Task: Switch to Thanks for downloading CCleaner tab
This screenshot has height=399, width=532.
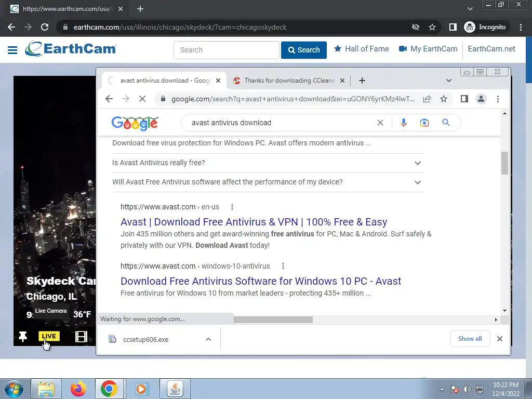Action: pyautogui.click(x=289, y=81)
